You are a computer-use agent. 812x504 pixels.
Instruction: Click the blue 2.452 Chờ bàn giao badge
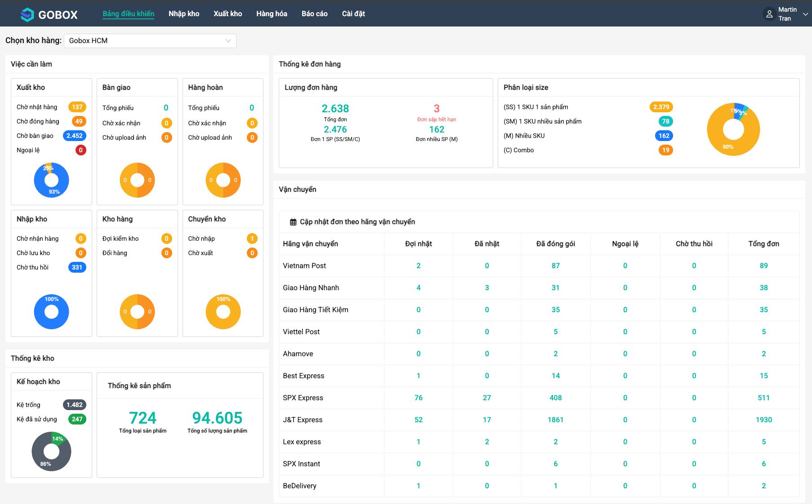[74, 136]
